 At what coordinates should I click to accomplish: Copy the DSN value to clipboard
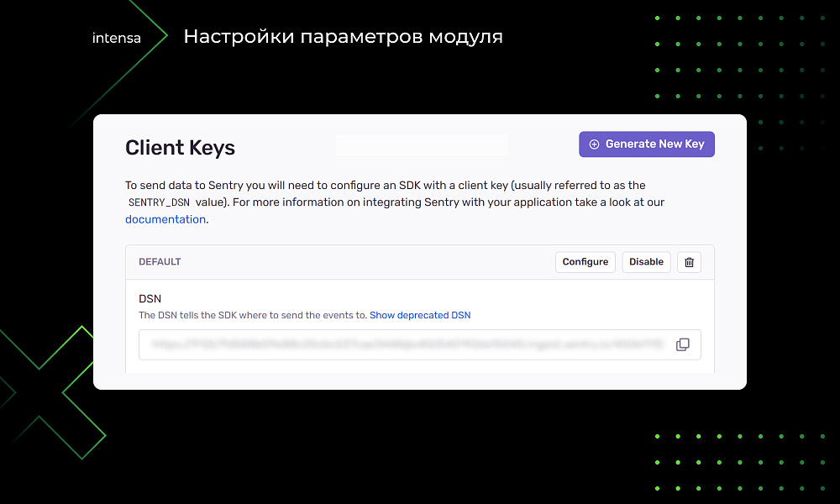tap(683, 344)
